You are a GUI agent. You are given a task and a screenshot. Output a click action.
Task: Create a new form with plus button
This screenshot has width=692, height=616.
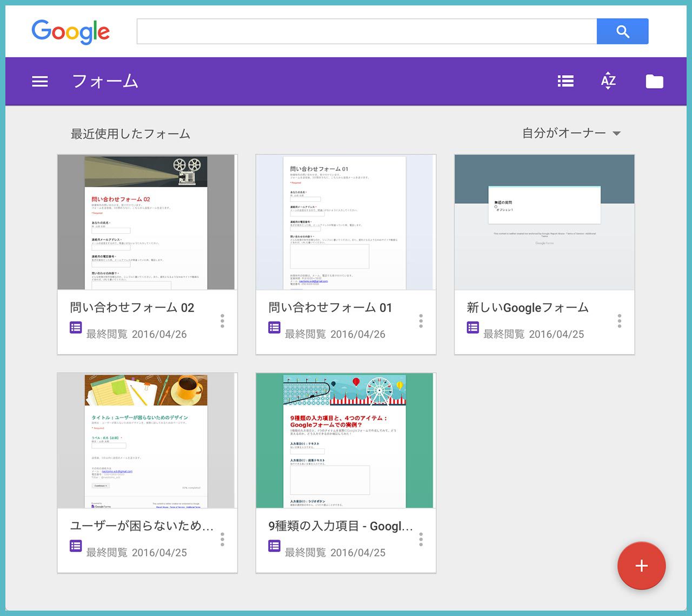[642, 566]
